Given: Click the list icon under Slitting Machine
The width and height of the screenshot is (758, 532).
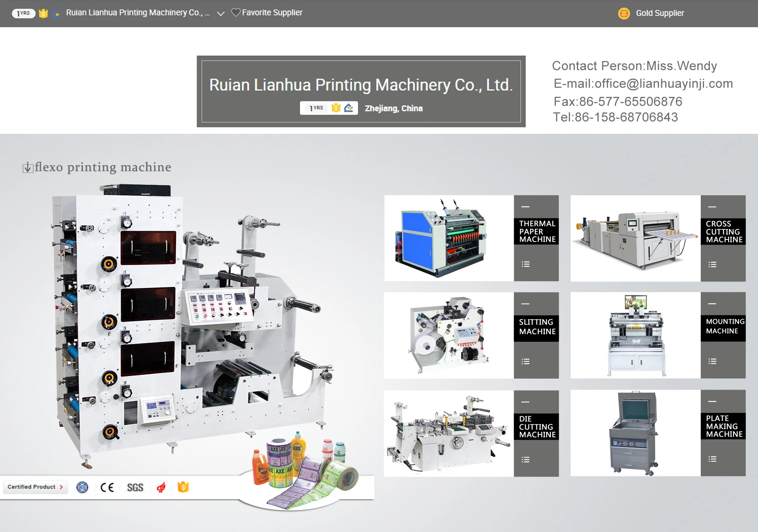Looking at the screenshot, I should tap(525, 362).
